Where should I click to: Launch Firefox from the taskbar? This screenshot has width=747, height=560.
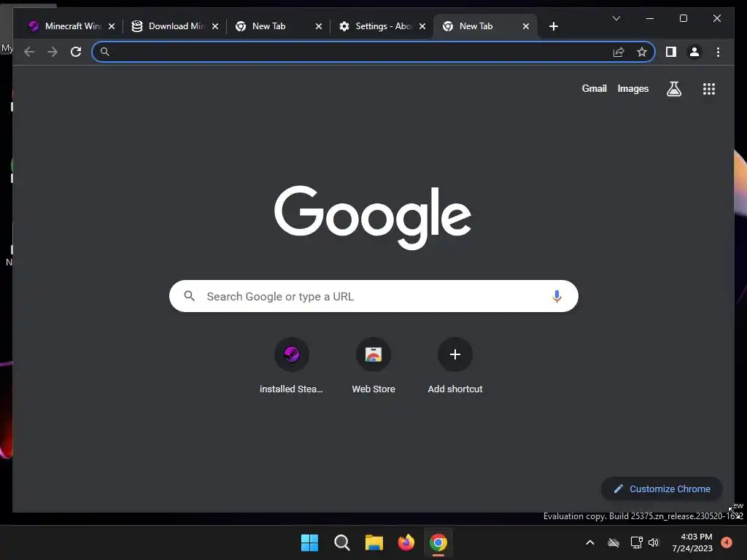coord(406,542)
